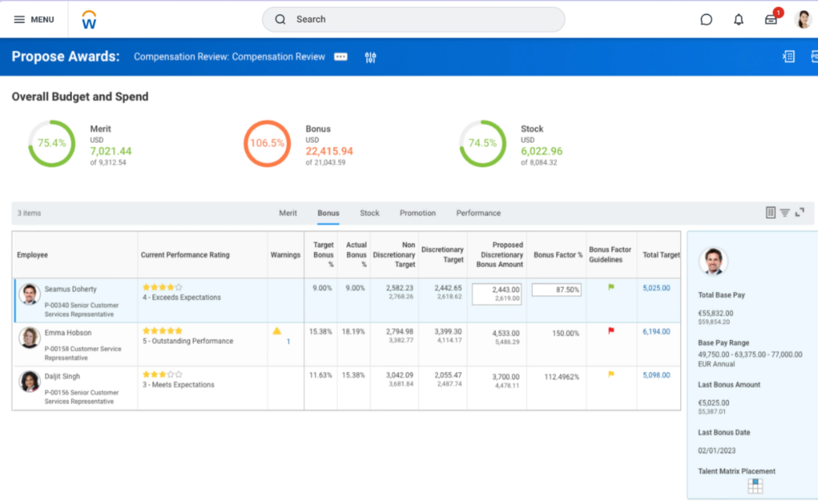
Task: Switch to the Merit tab
Action: (288, 213)
